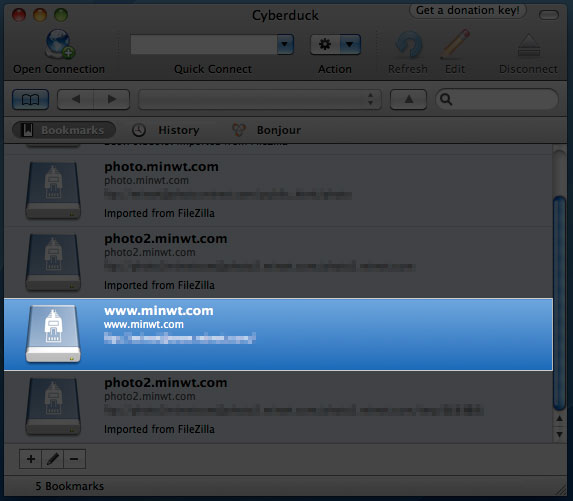This screenshot has width=573, height=501.
Task: Click hostname subtitle photo.minwt.com
Action: 146,181
